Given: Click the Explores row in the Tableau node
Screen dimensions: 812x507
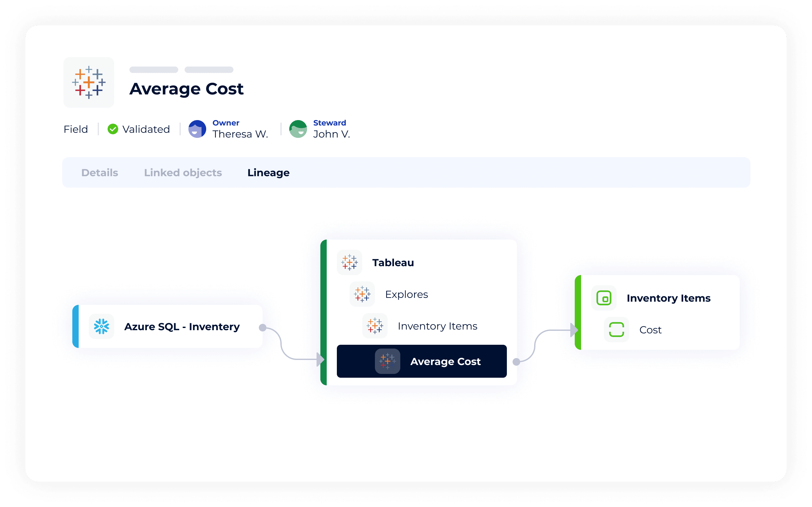Looking at the screenshot, I should pos(406,294).
